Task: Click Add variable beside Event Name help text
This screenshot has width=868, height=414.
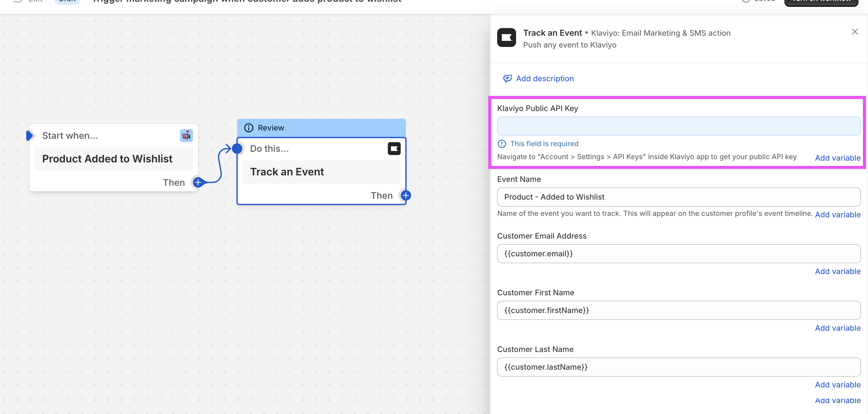Action: click(x=837, y=214)
